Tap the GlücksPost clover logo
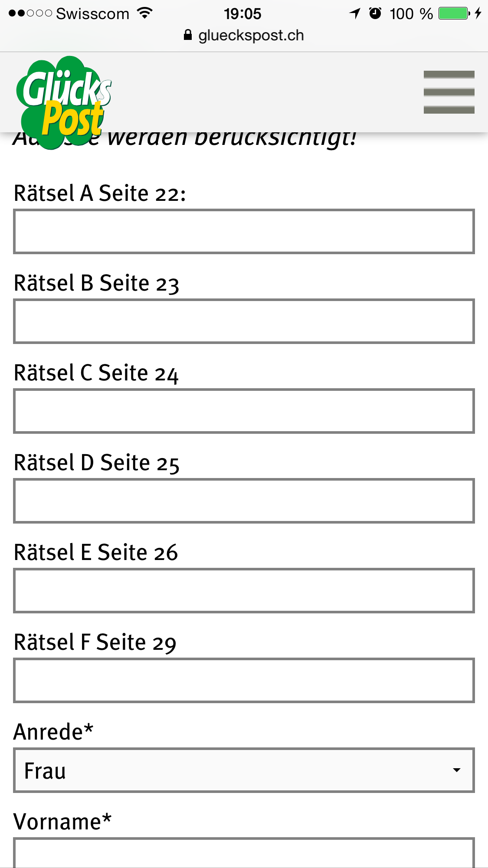488x868 pixels. 64,102
